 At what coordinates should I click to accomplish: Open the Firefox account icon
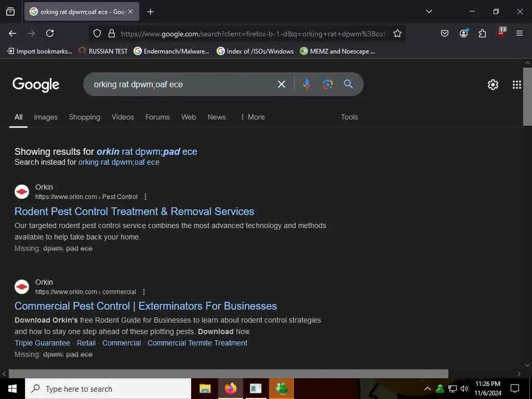pyautogui.click(x=463, y=33)
